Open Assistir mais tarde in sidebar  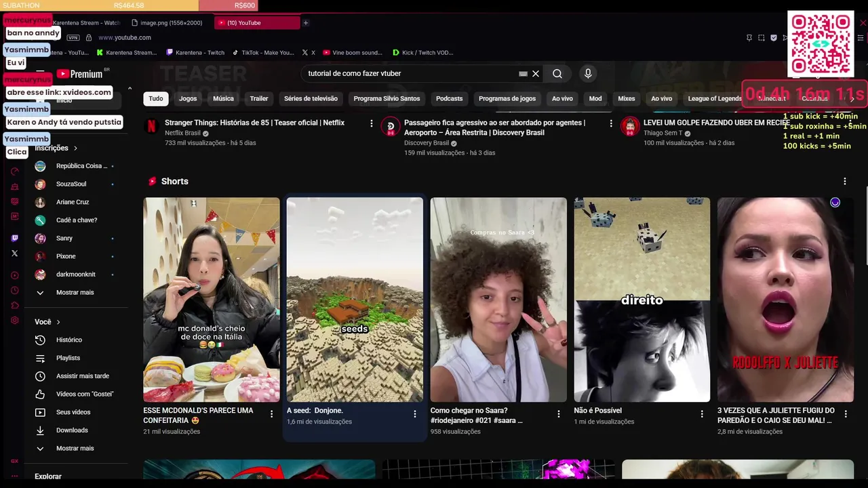(76, 376)
